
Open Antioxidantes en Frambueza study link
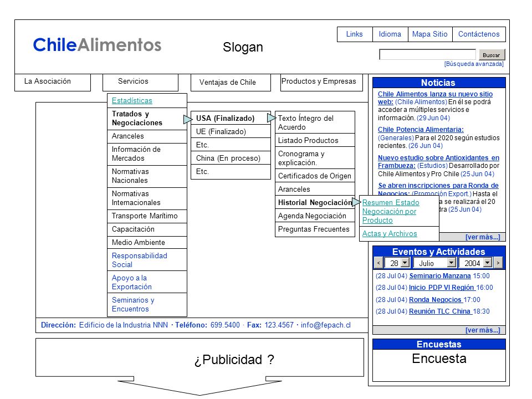(x=438, y=161)
